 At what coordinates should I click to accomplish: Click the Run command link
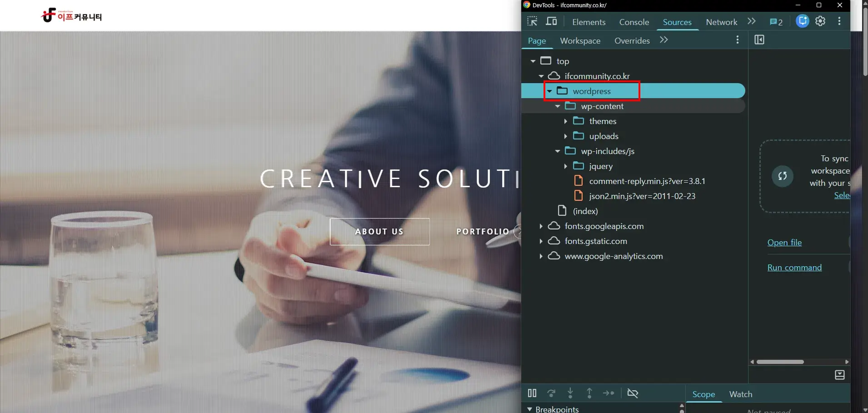794,268
